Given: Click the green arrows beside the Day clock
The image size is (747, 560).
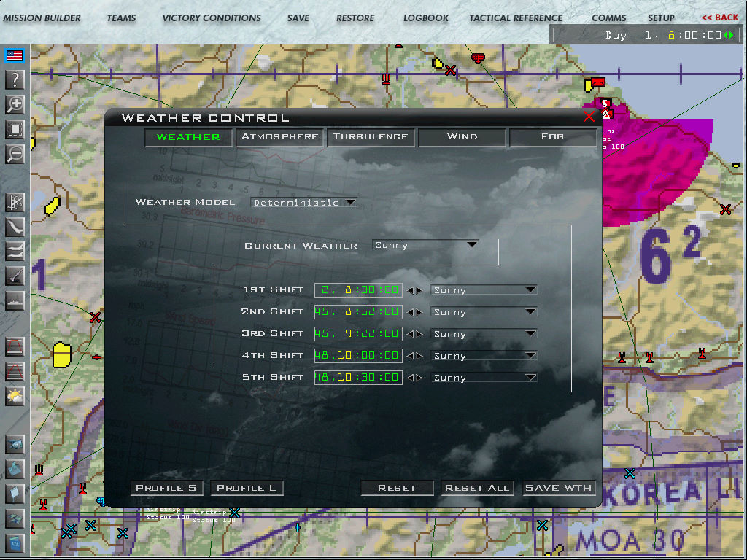Looking at the screenshot, I should tap(729, 35).
